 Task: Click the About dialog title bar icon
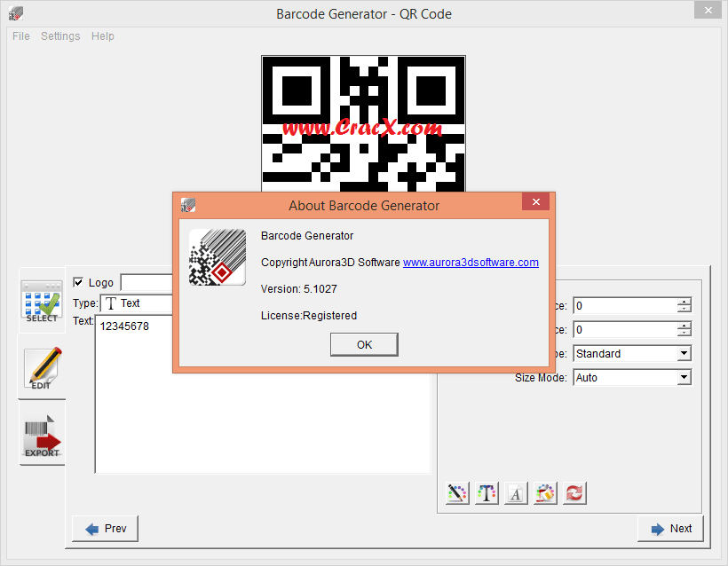pos(188,205)
